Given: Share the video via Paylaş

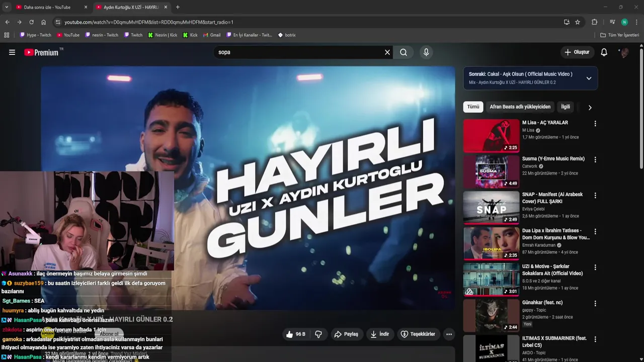Looking at the screenshot, I should point(346,334).
